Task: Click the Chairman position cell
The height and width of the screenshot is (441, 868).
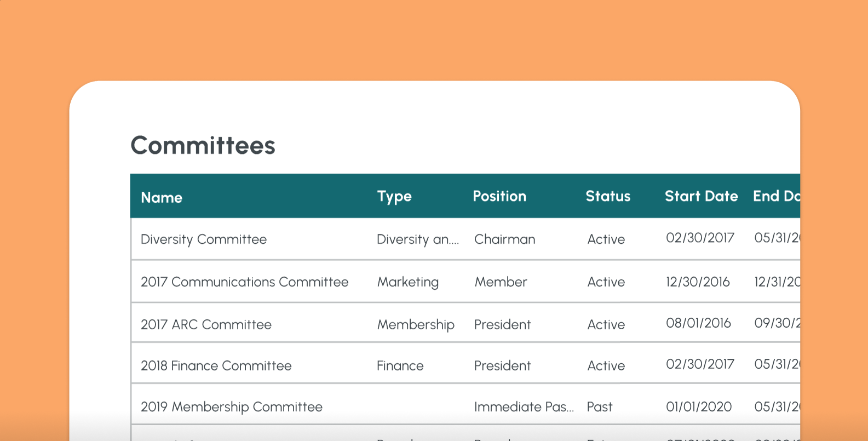Action: point(504,239)
